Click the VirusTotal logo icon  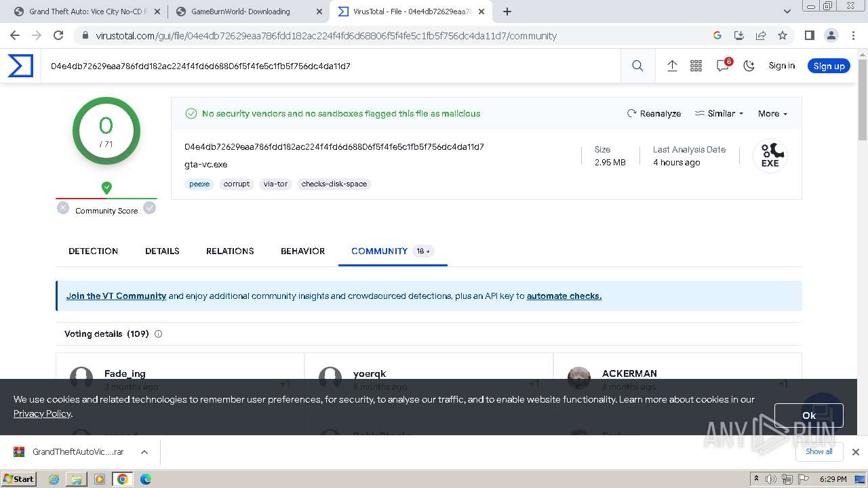pos(20,66)
